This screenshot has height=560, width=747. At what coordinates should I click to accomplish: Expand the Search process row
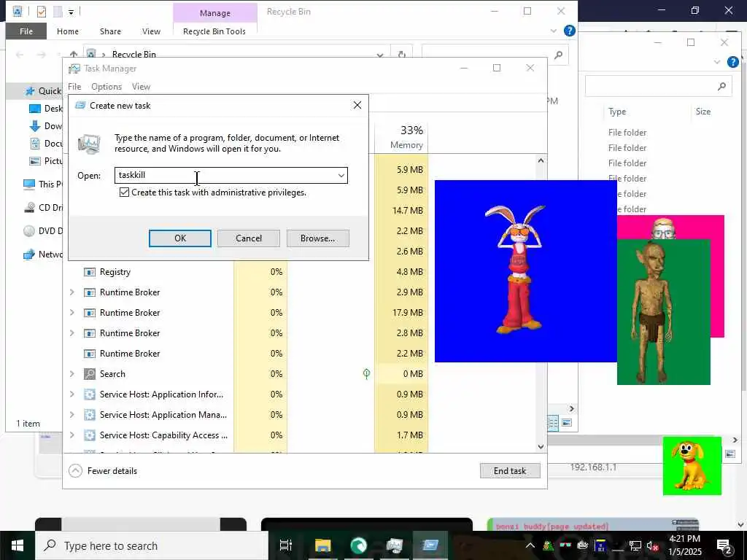72,374
